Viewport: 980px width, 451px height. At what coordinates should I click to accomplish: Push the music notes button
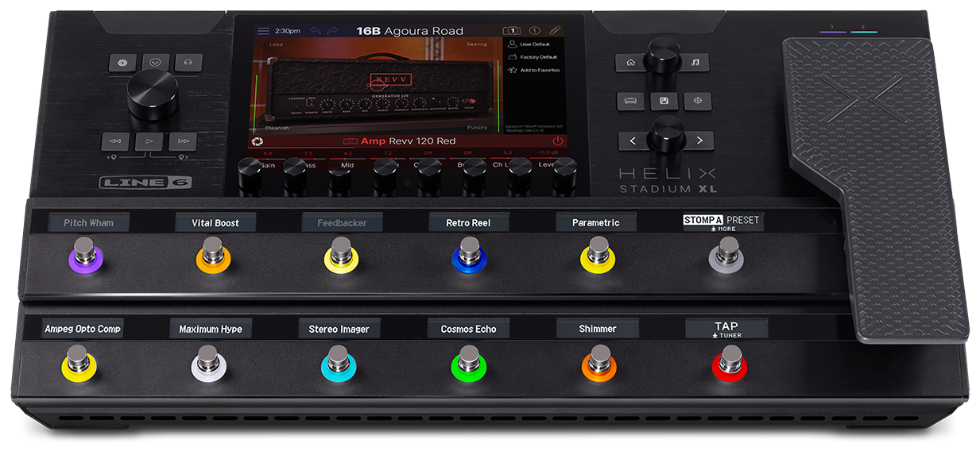696,62
